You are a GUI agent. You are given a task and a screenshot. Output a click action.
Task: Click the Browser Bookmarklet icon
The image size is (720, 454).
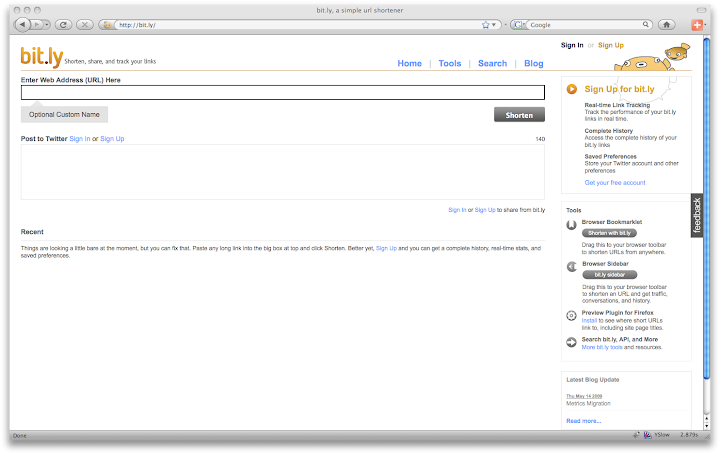(571, 225)
